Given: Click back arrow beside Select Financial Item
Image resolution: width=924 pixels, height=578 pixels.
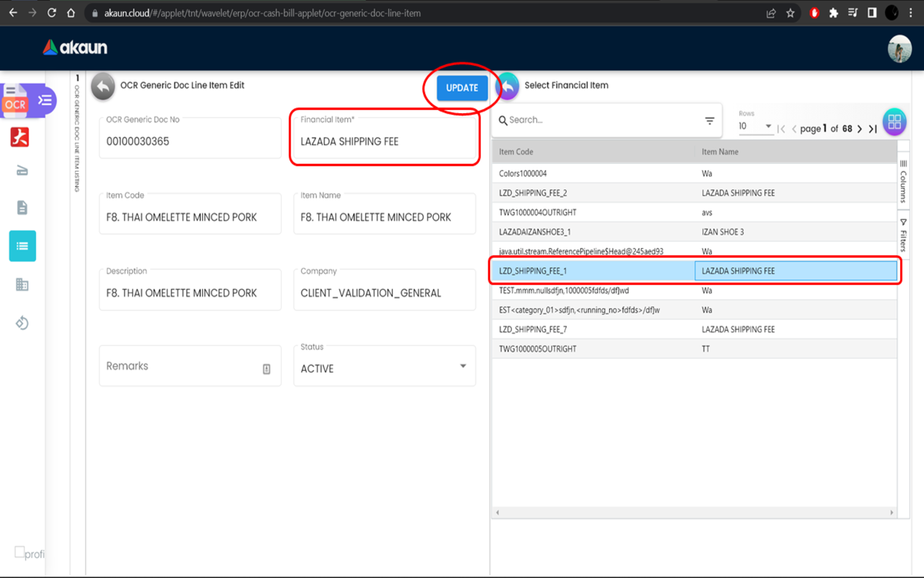Looking at the screenshot, I should tap(508, 86).
